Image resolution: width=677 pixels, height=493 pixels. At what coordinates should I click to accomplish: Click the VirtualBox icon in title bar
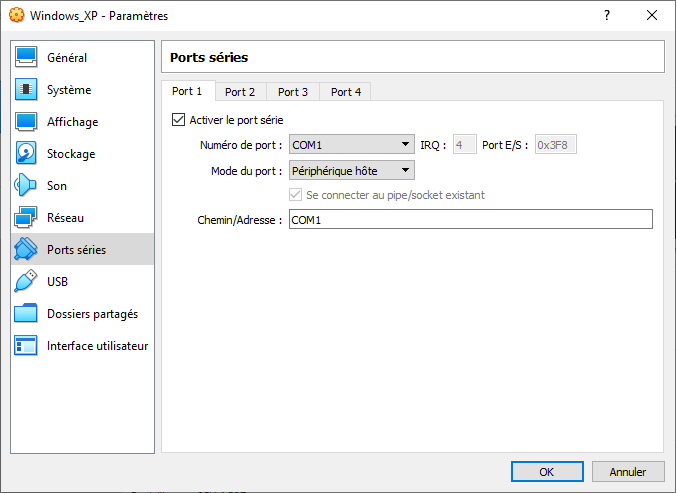(x=14, y=16)
